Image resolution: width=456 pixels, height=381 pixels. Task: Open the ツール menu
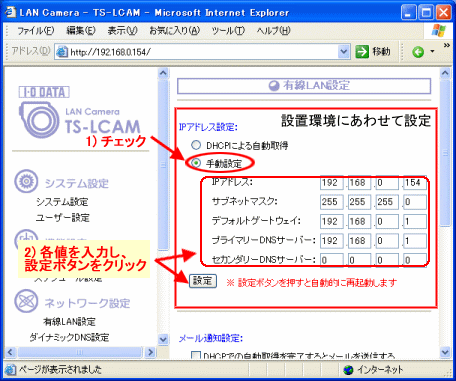pos(228,31)
